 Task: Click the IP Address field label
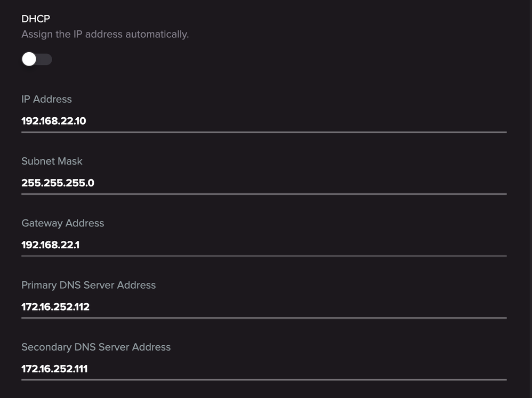pos(46,99)
